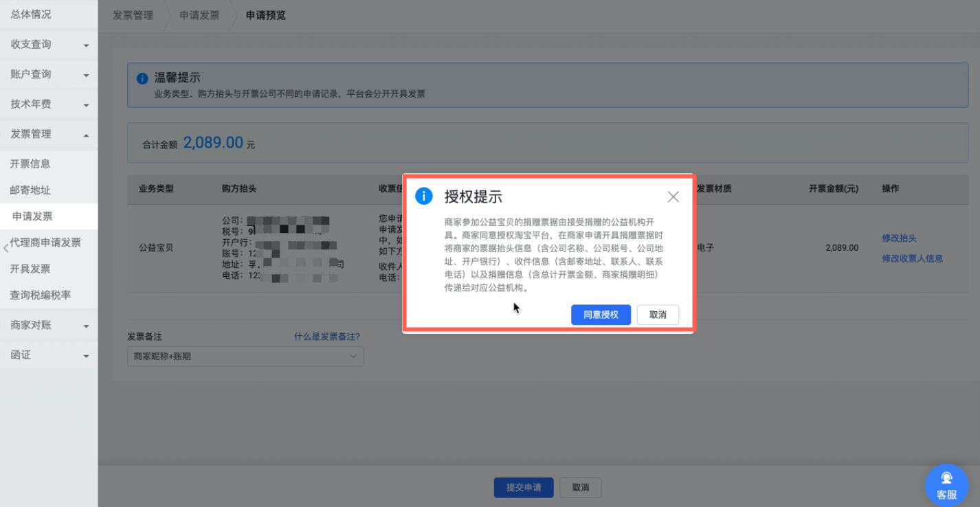Click the 修改抬头 link
This screenshot has width=980, height=507.
899,238
